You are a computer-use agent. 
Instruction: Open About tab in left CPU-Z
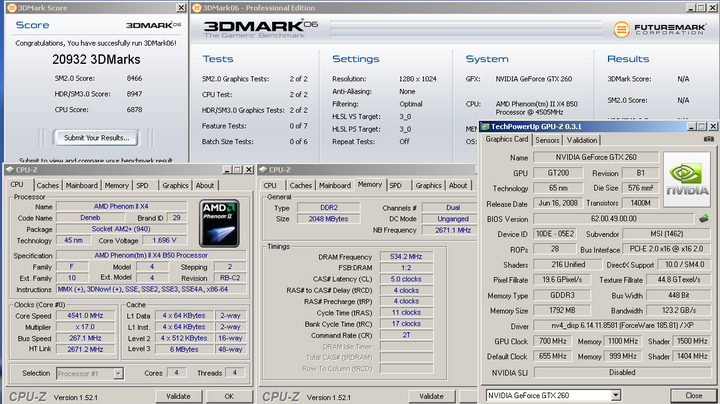[x=205, y=185]
